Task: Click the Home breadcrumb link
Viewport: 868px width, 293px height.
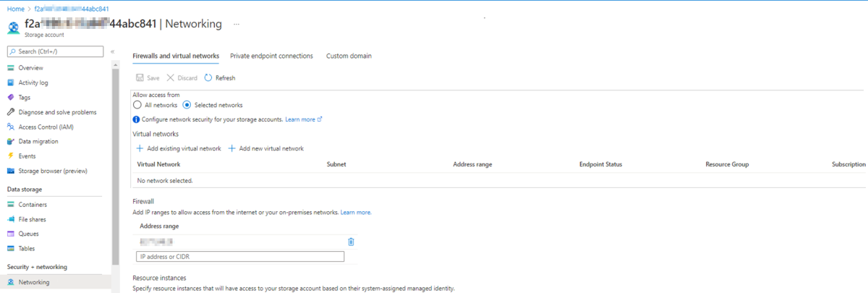Action: [15, 8]
